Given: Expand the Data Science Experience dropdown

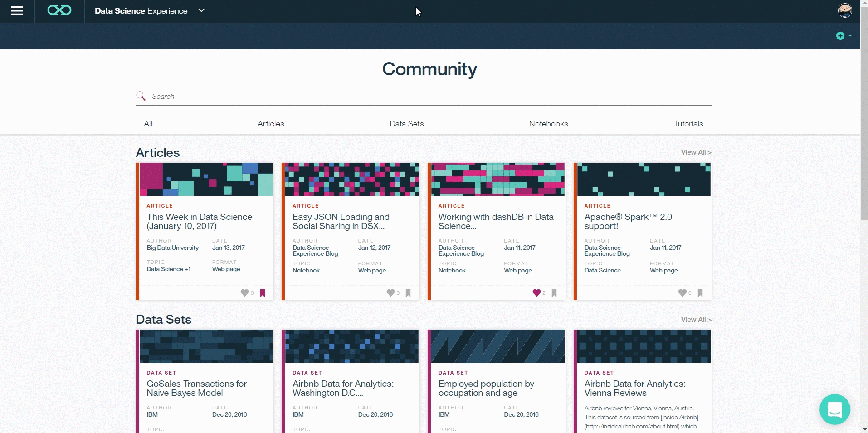Looking at the screenshot, I should point(201,11).
